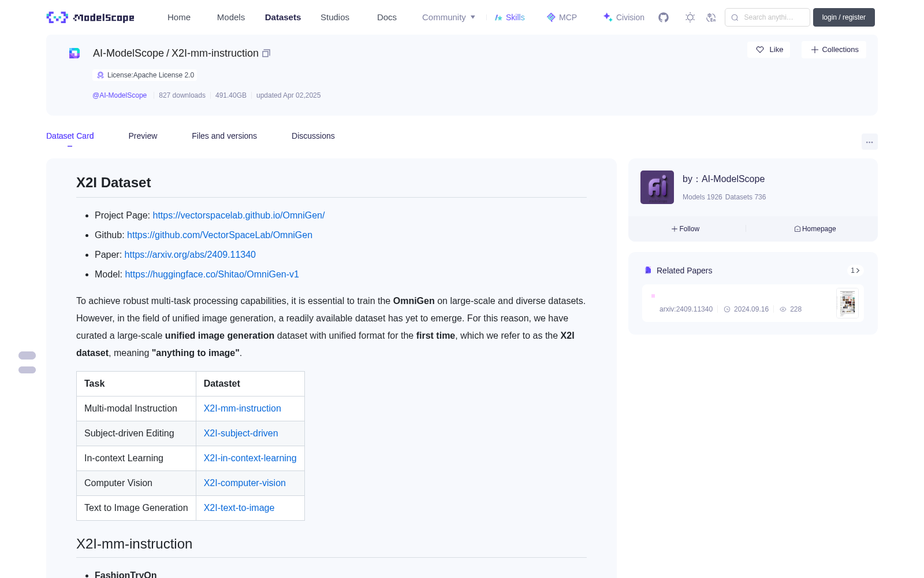The width and height of the screenshot is (924, 578).
Task: Go to the Home page
Action: (x=179, y=17)
